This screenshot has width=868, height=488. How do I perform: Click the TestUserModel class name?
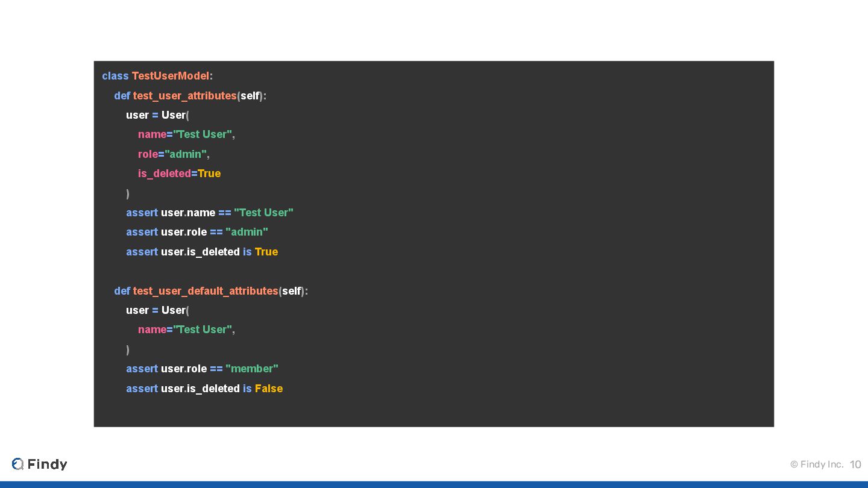tap(171, 76)
